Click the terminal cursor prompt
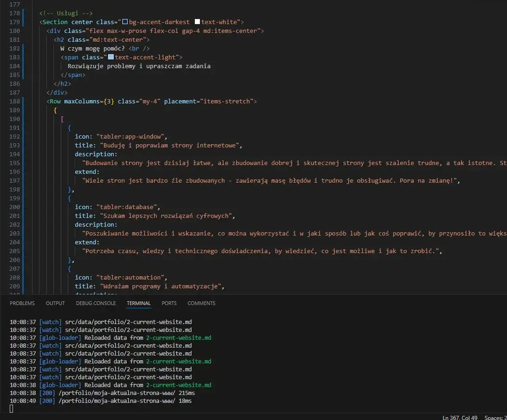Image resolution: width=507 pixels, height=420 pixels. [x=12, y=408]
